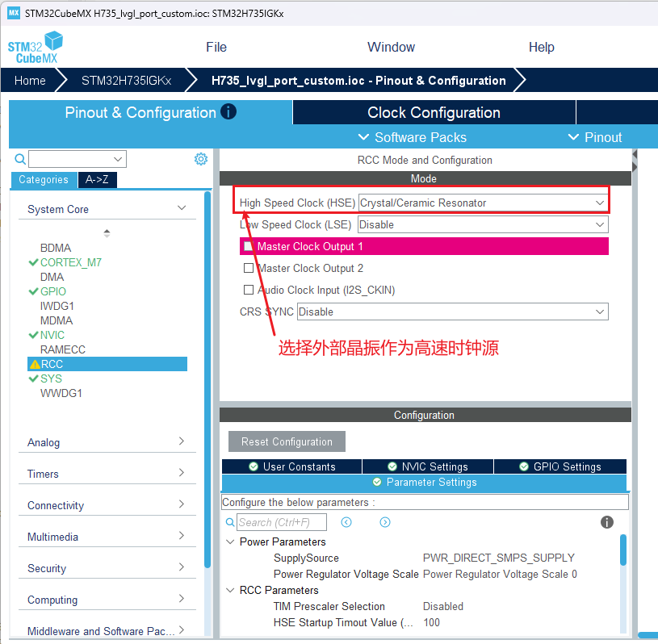This screenshot has width=658, height=644.
Task: Click the parameter info icon
Action: 607,522
